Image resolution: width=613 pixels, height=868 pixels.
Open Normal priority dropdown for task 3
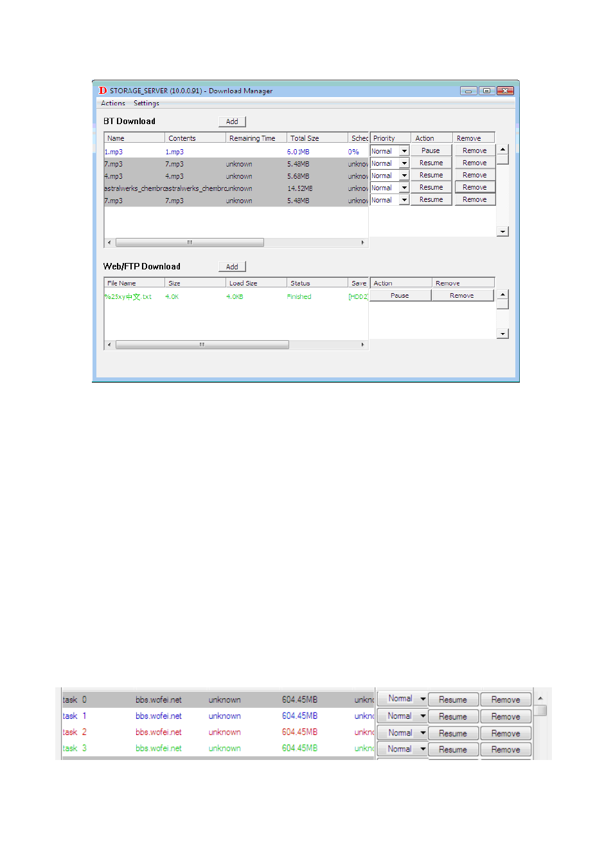[402, 749]
